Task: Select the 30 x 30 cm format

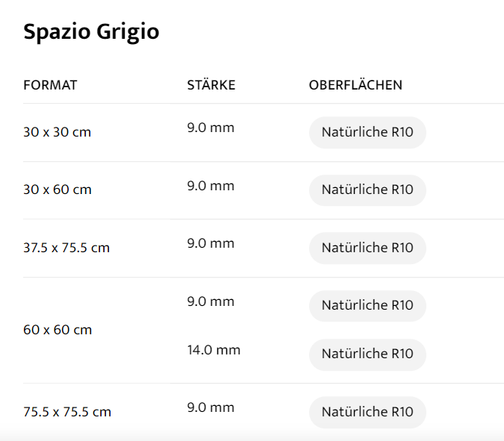Action: pos(57,132)
